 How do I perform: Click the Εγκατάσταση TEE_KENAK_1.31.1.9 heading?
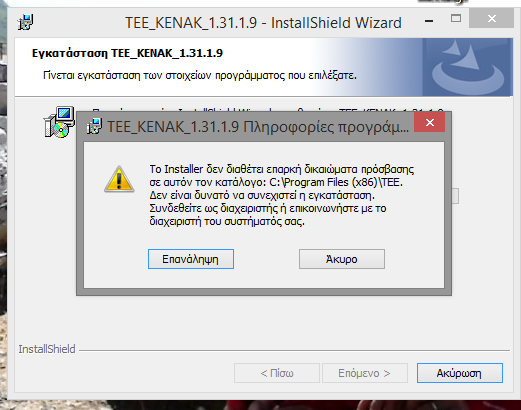[127, 53]
